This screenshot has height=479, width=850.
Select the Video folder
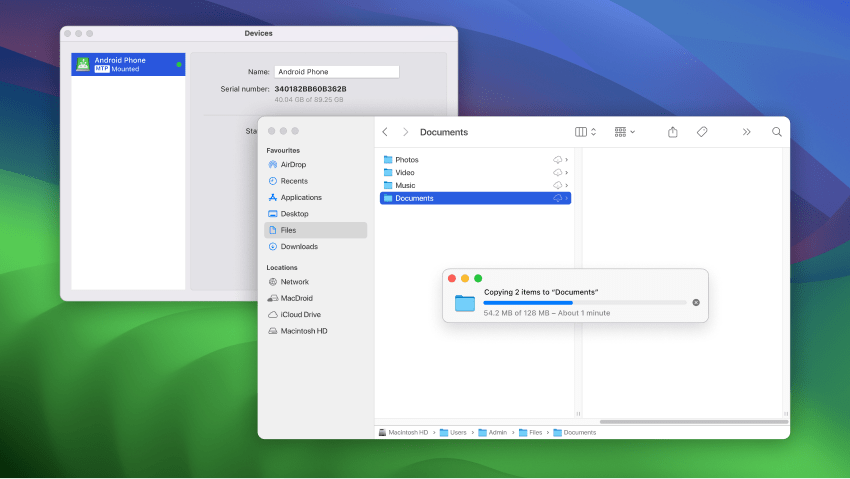[x=475, y=172]
